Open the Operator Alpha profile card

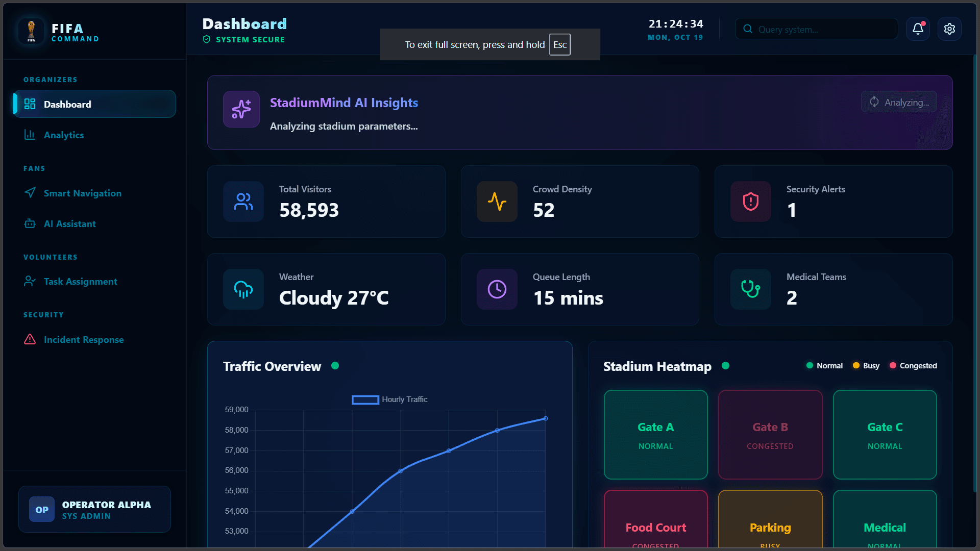coord(95,509)
